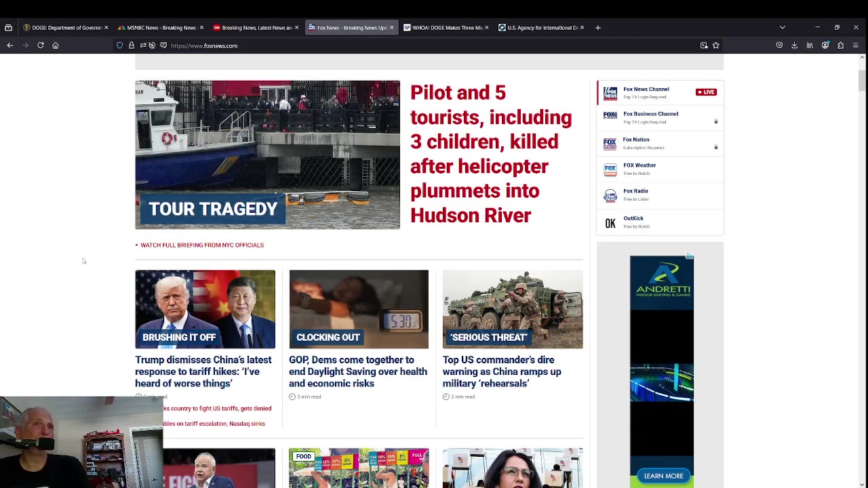Open the tracking protection shield icon
This screenshot has height=488, width=868.
coord(120,45)
